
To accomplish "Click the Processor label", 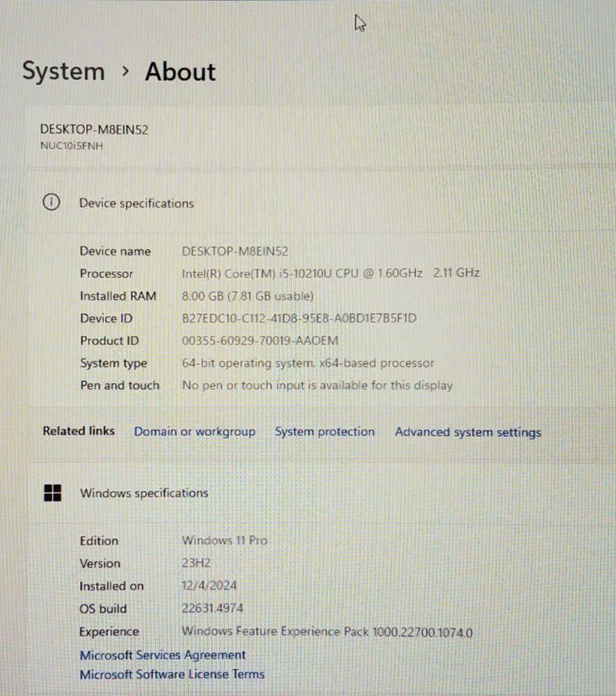I will pos(106,274).
